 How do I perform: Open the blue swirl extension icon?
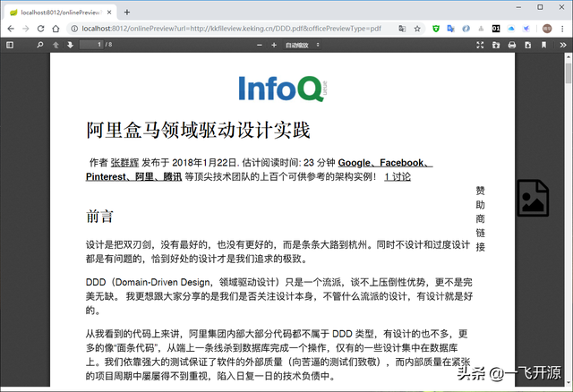click(x=466, y=29)
